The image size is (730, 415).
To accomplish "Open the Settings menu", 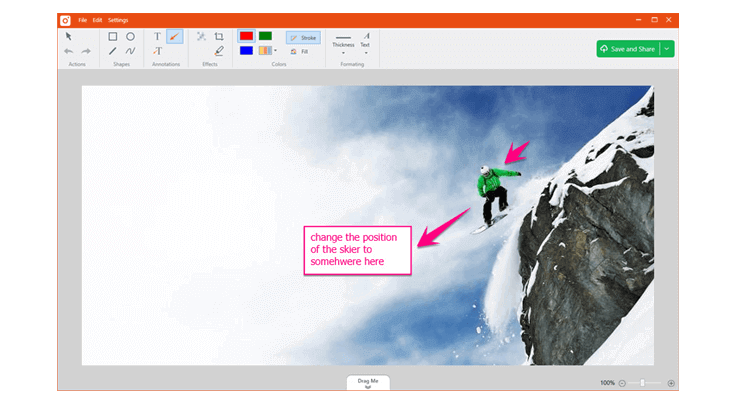I will tap(118, 20).
